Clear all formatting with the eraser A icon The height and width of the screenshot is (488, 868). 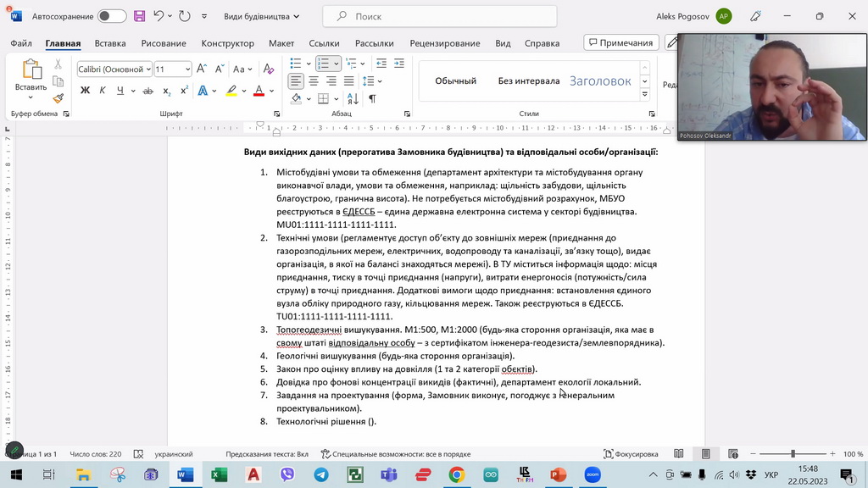point(269,69)
